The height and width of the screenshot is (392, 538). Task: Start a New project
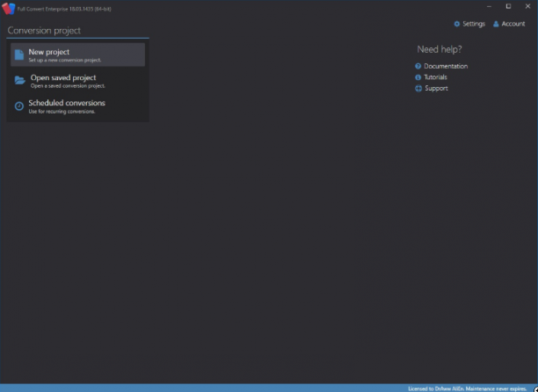click(x=77, y=54)
